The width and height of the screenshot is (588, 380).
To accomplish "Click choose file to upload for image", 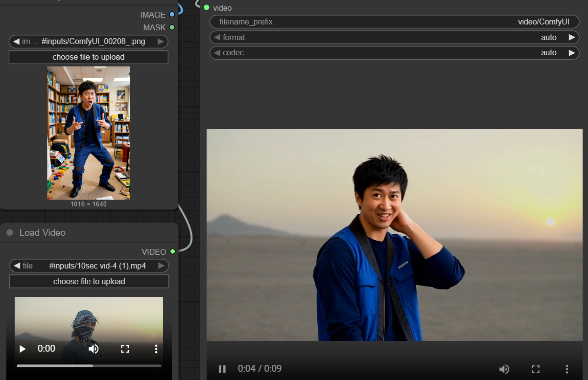I will pyautogui.click(x=89, y=57).
